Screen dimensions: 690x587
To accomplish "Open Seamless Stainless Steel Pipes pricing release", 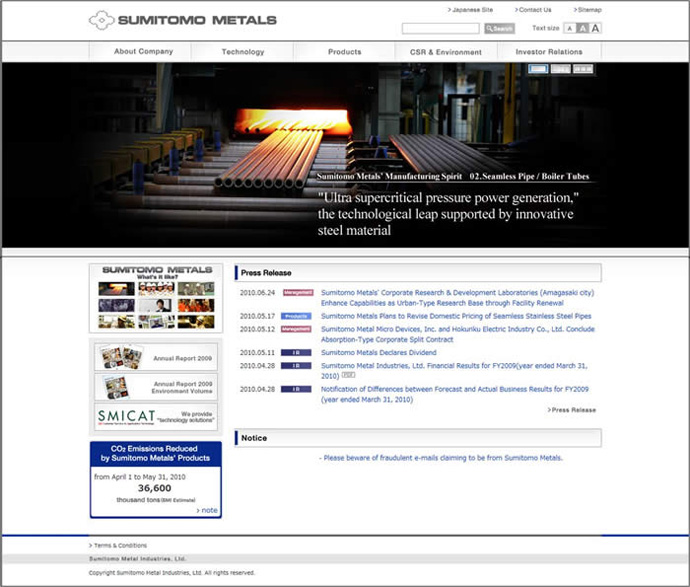I will click(456, 316).
